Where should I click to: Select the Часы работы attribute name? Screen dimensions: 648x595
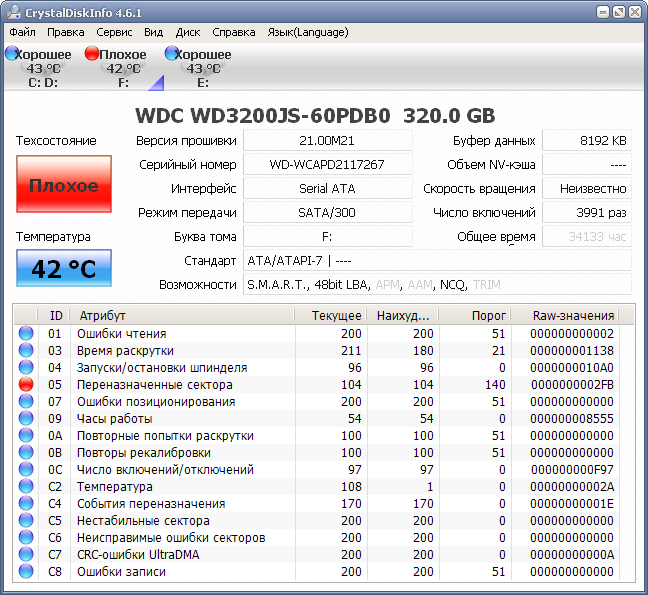click(x=114, y=419)
